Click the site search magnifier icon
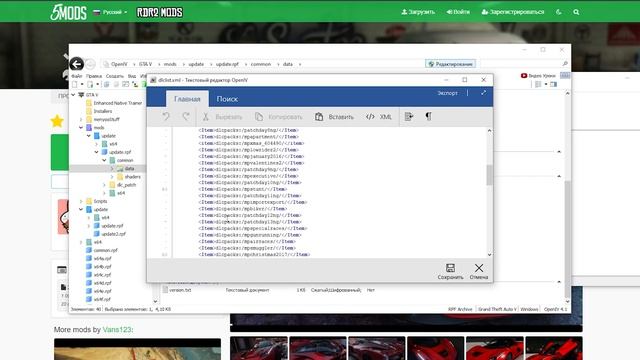The width and height of the screenshot is (640, 360). click(576, 12)
